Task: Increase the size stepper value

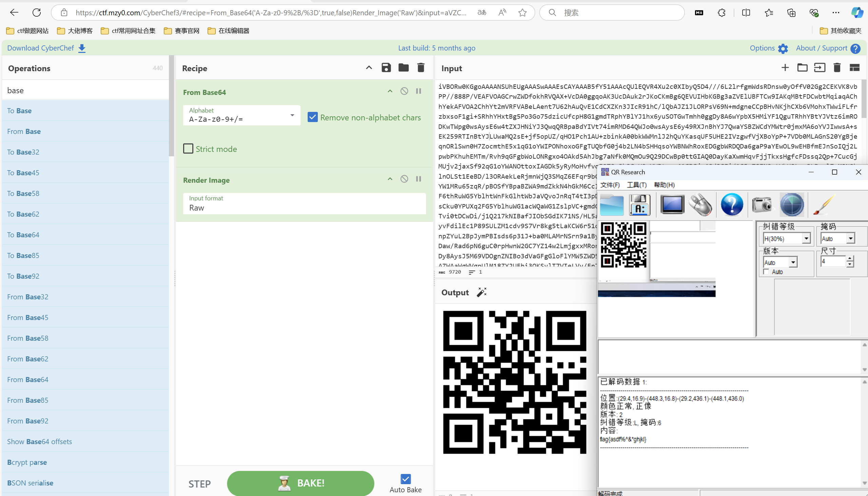Action: coord(850,258)
